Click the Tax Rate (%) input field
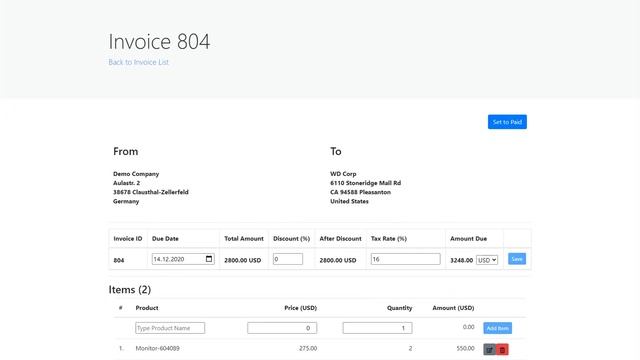 (x=406, y=259)
